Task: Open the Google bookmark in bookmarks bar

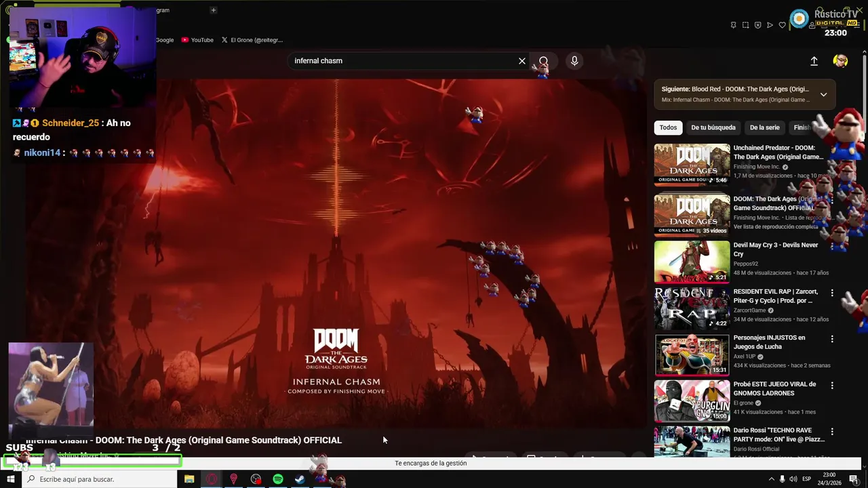Action: click(165, 40)
